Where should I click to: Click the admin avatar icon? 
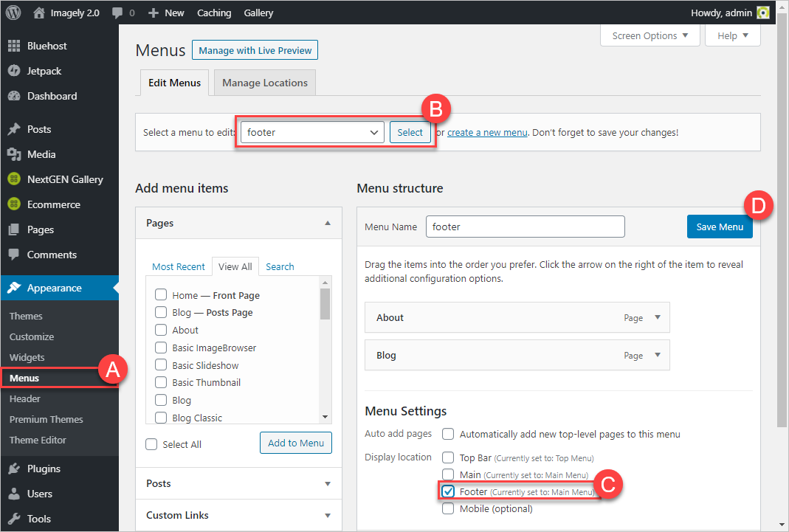click(763, 13)
